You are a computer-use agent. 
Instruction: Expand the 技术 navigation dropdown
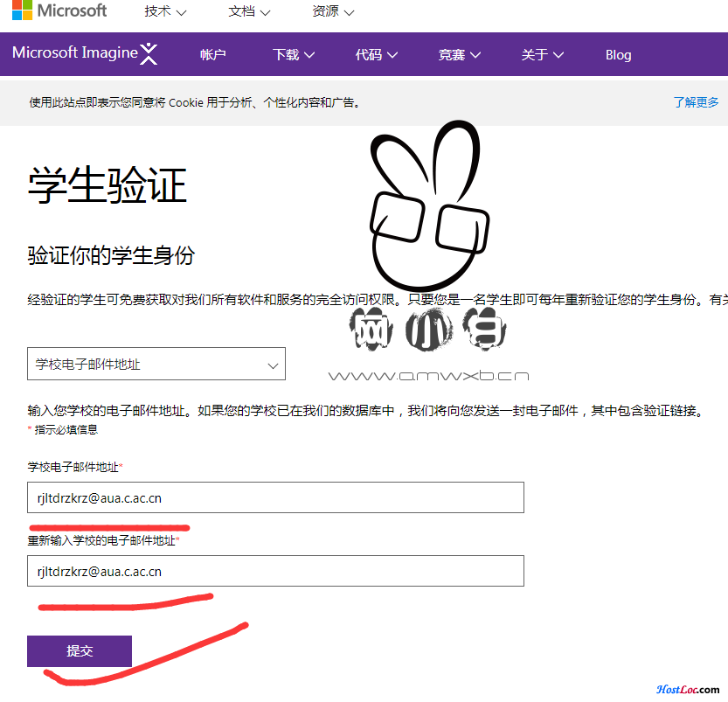coord(165,12)
